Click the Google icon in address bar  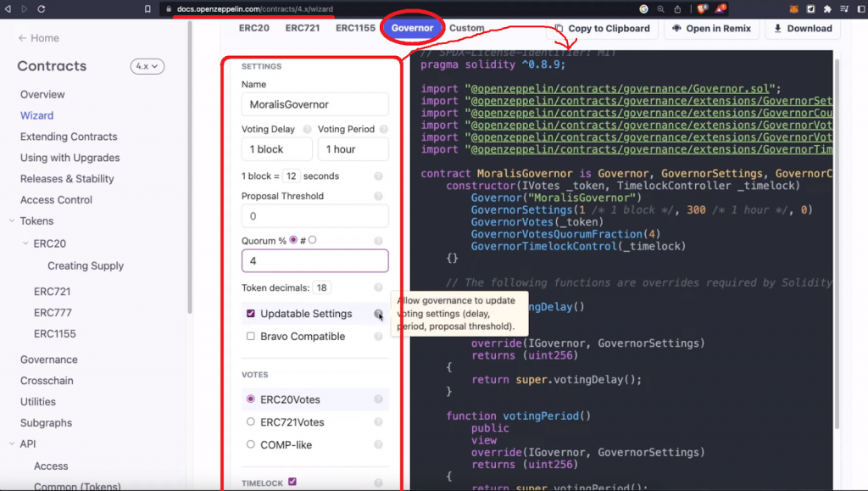(x=644, y=8)
